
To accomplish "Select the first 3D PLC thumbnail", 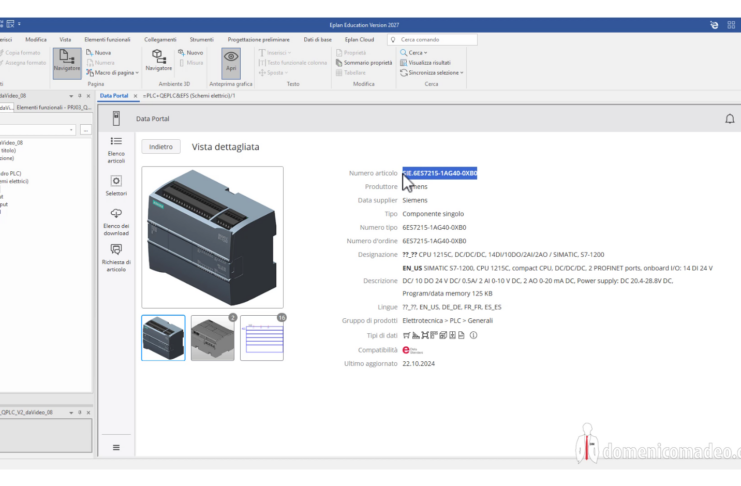I will click(163, 338).
